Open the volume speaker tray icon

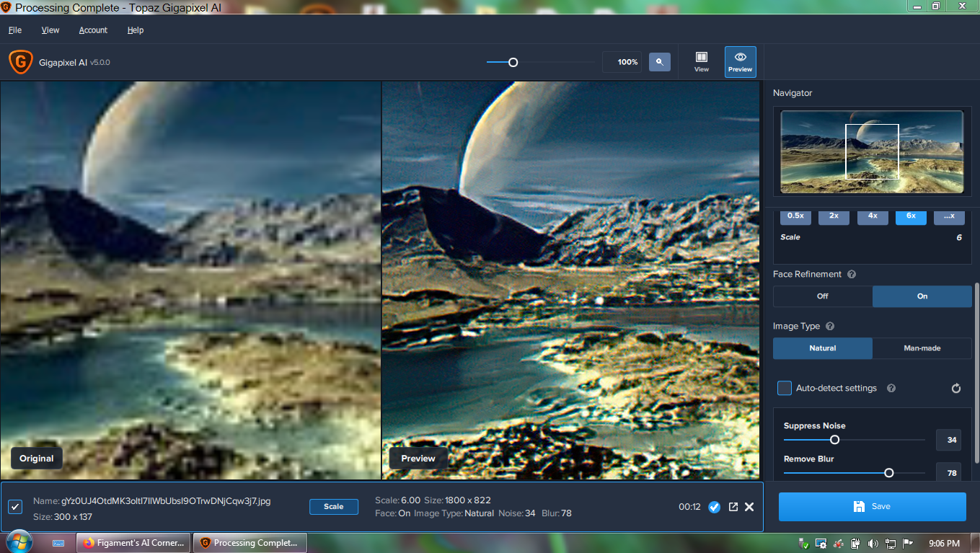[x=873, y=543]
